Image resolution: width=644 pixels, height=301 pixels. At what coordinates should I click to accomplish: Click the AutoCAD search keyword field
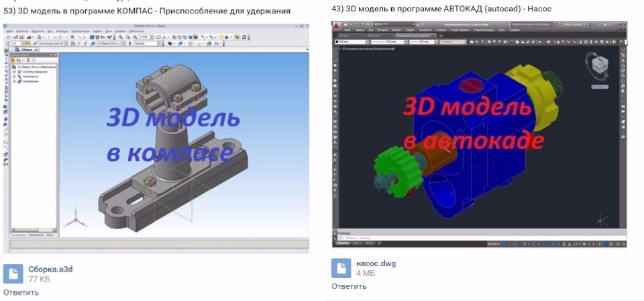tap(532, 25)
